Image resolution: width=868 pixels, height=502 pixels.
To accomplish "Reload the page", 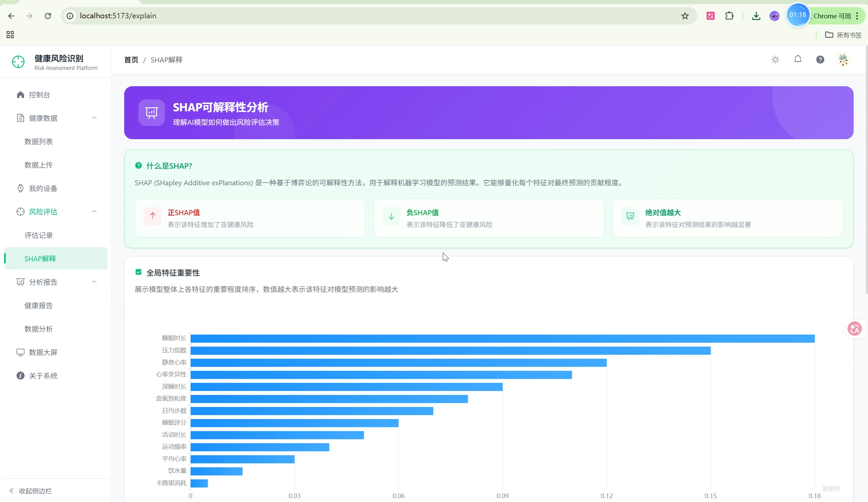I will (48, 16).
